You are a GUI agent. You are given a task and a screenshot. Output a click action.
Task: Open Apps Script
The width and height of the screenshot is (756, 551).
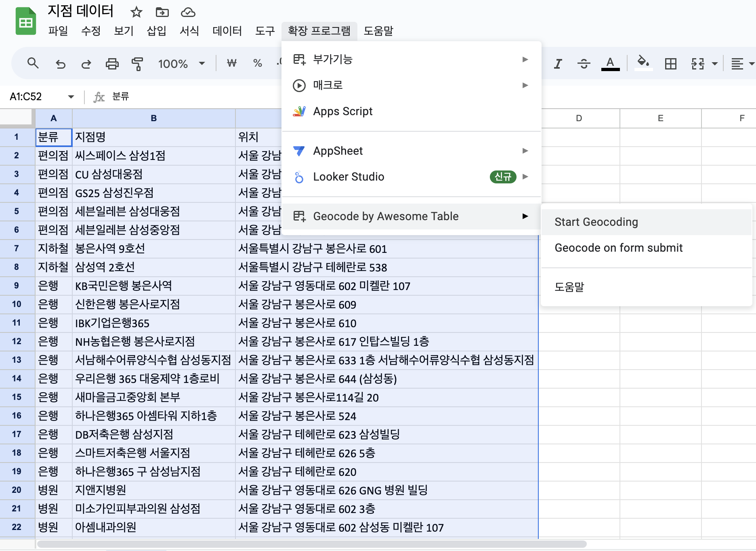411,111
